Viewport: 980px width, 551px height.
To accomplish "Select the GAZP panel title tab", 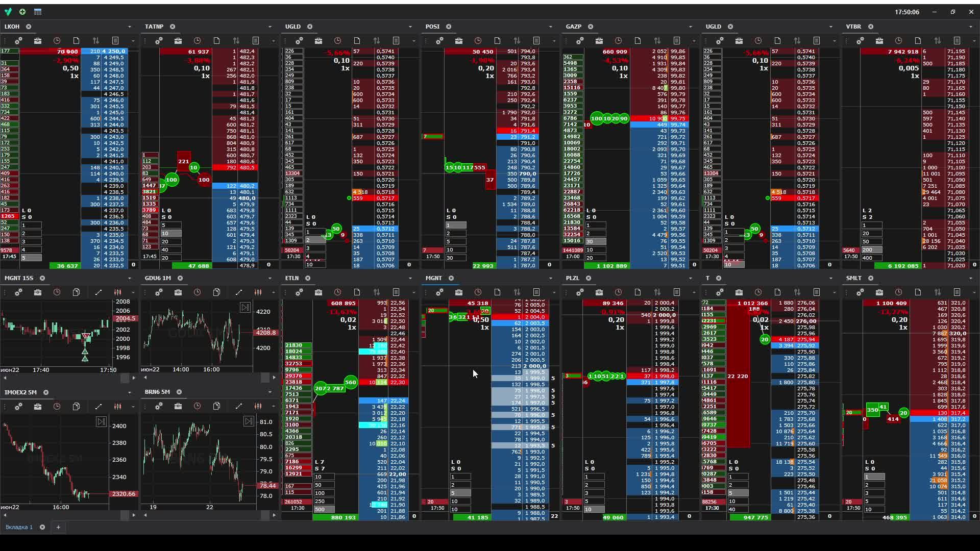I will point(574,27).
